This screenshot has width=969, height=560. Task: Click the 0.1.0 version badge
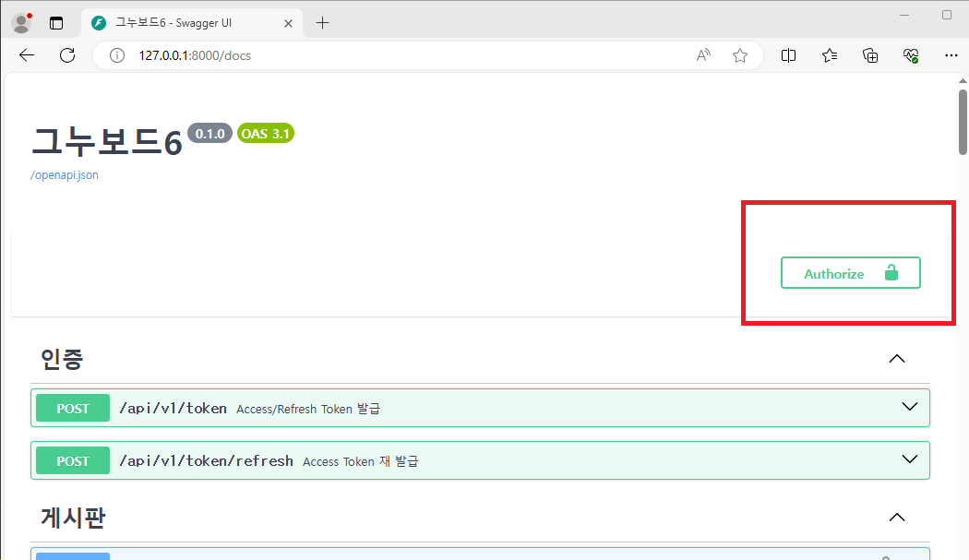pyautogui.click(x=209, y=134)
